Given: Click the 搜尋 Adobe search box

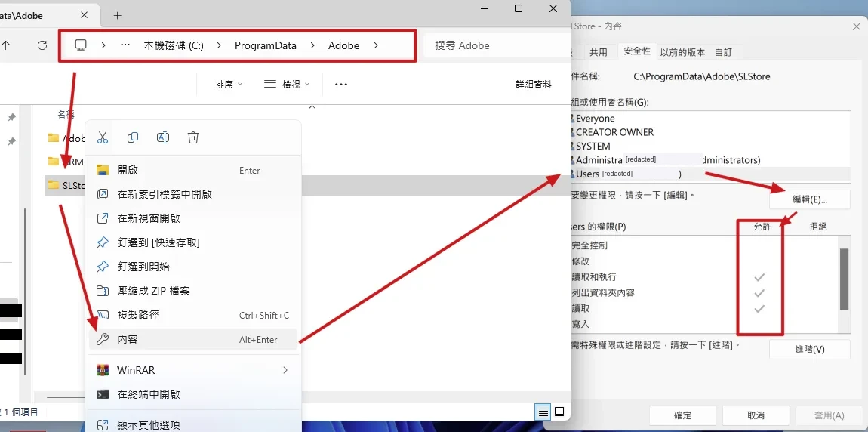Looking at the screenshot, I should (x=496, y=45).
